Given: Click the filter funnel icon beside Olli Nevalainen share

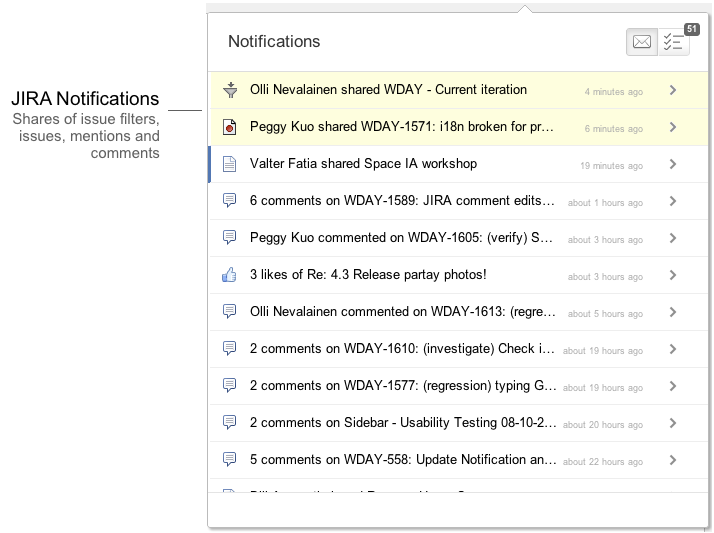Looking at the screenshot, I should (230, 90).
